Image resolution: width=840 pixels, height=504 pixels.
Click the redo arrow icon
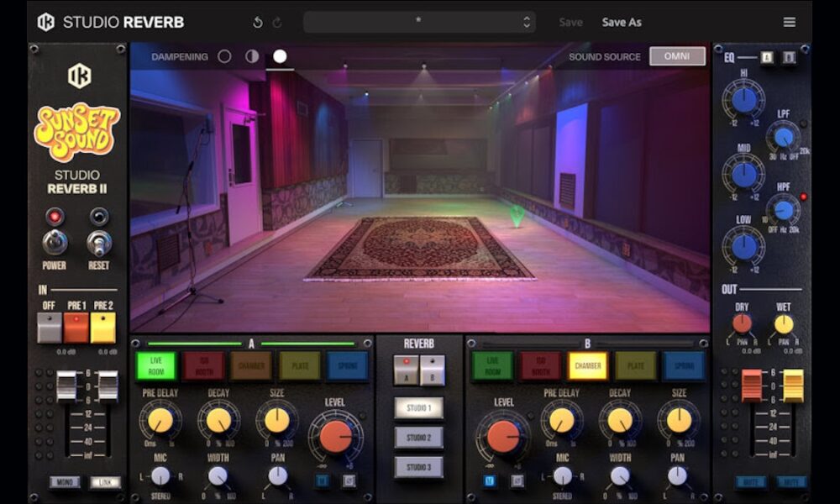(277, 23)
